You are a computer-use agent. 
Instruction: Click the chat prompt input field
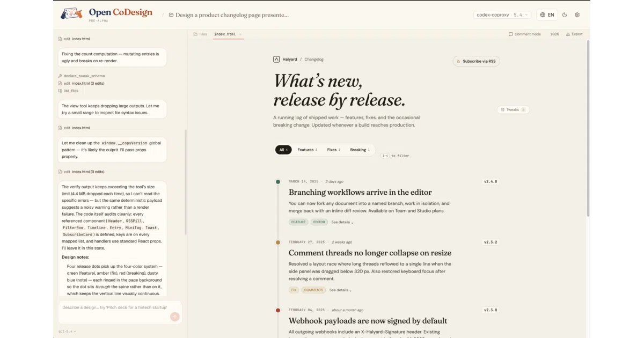[x=120, y=312]
